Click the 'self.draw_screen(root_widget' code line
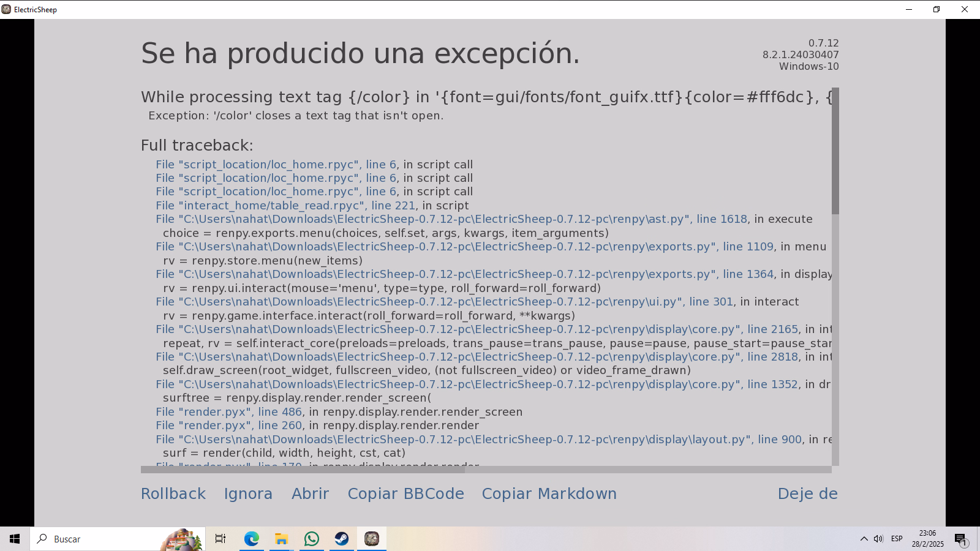The height and width of the screenshot is (551, 980). (427, 370)
